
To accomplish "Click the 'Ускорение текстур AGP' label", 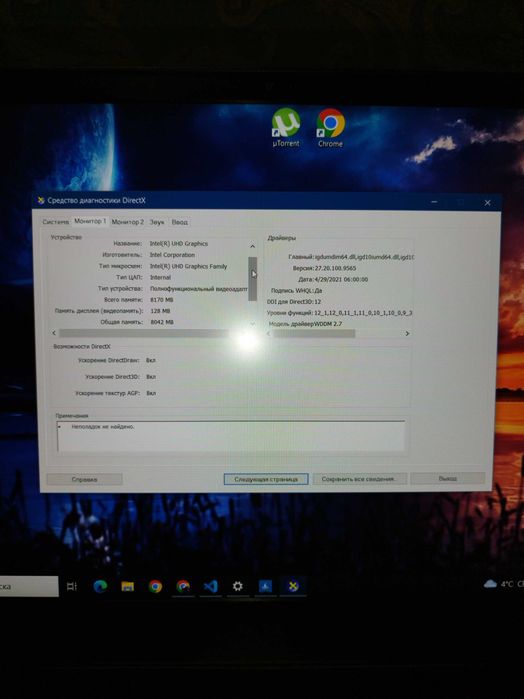I will coord(107,393).
